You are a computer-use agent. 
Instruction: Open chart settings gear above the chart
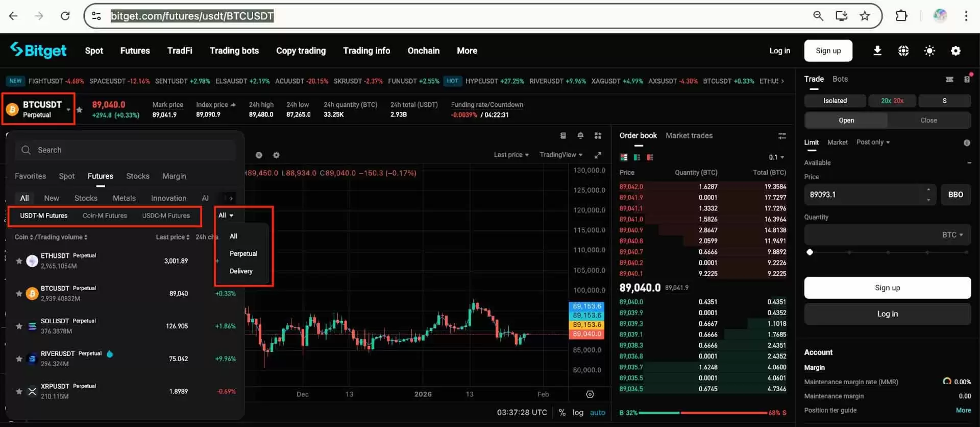(x=276, y=155)
